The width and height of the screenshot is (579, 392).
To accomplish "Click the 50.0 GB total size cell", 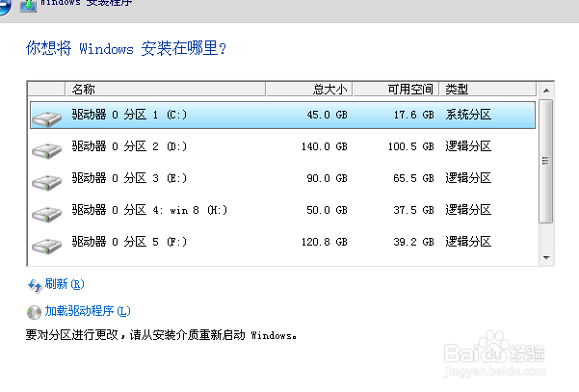I will [327, 210].
